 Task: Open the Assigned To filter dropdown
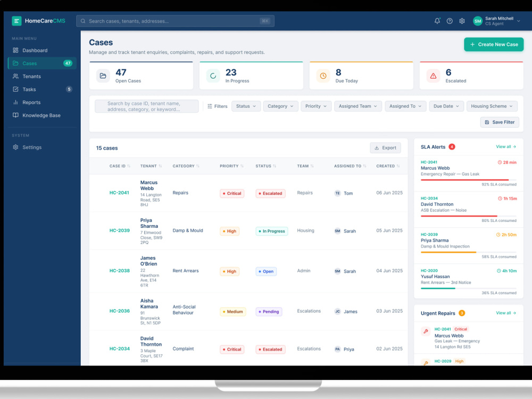(x=405, y=106)
